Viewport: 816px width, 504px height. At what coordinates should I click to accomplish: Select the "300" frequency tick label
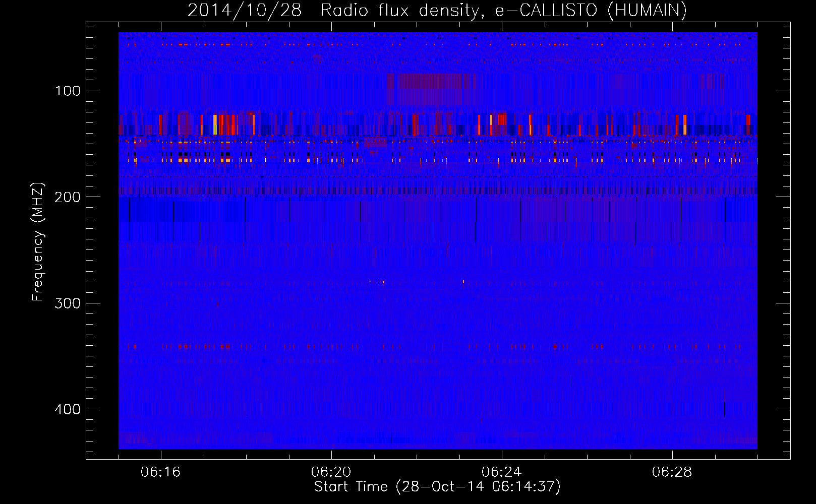coord(68,303)
